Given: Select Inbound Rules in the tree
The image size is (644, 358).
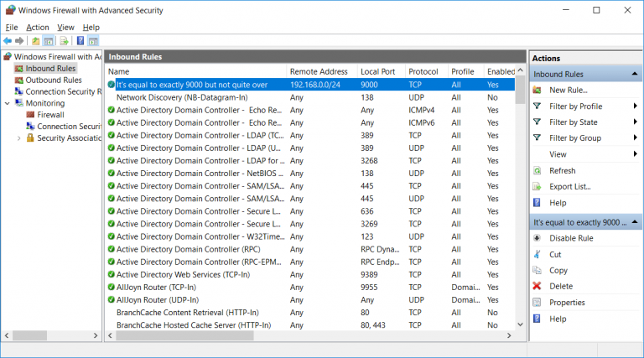Looking at the screenshot, I should [x=50, y=68].
